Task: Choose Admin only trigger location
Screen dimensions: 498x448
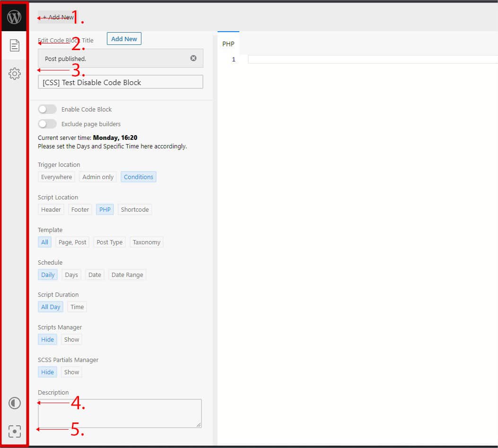Action: coord(98,177)
